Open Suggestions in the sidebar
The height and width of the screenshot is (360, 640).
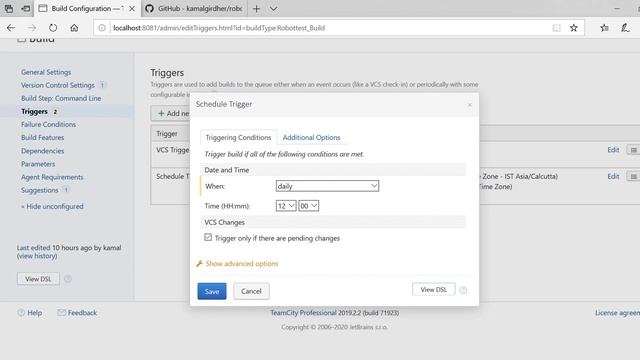pos(40,190)
